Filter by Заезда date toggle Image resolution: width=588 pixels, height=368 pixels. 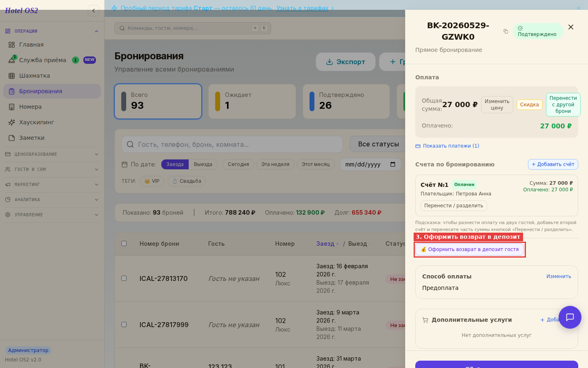(175, 164)
